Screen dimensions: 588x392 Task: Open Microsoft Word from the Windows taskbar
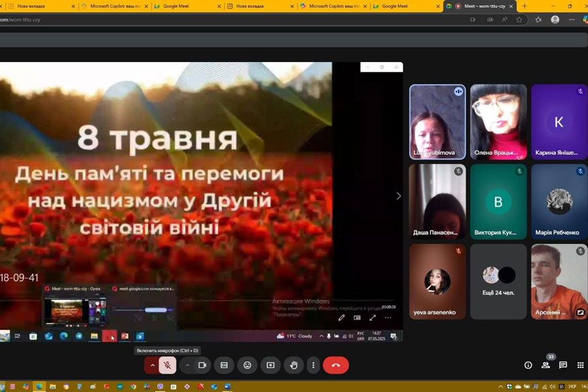[x=227, y=386]
